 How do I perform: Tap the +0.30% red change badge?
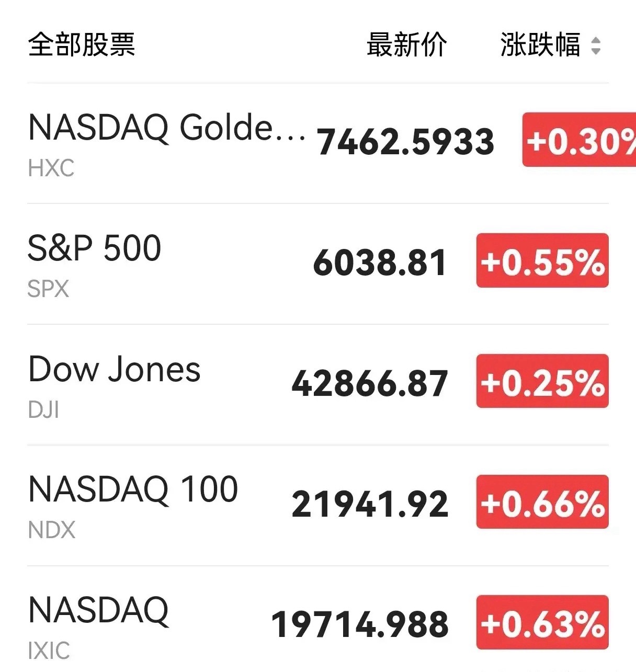click(x=579, y=140)
